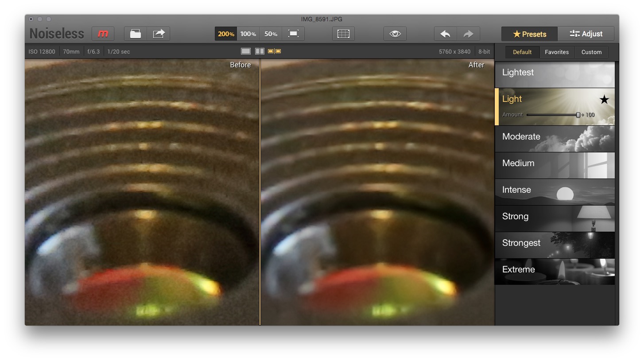Toggle favorite star on the Light preset

pos(604,99)
